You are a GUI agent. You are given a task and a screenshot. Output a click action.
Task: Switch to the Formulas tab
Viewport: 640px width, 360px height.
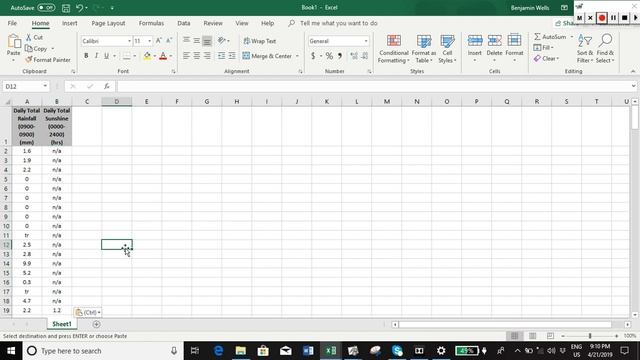151,23
